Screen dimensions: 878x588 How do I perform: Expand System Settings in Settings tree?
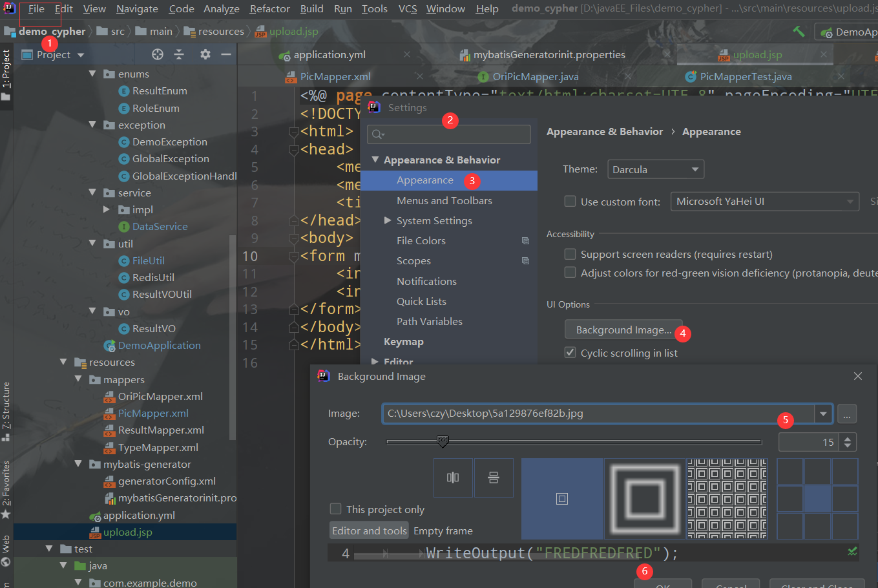(388, 220)
